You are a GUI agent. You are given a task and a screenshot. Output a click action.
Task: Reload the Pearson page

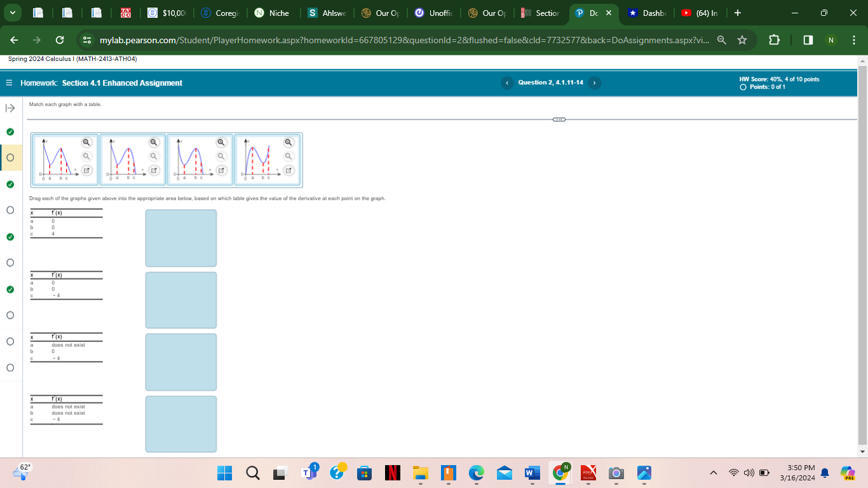click(59, 40)
